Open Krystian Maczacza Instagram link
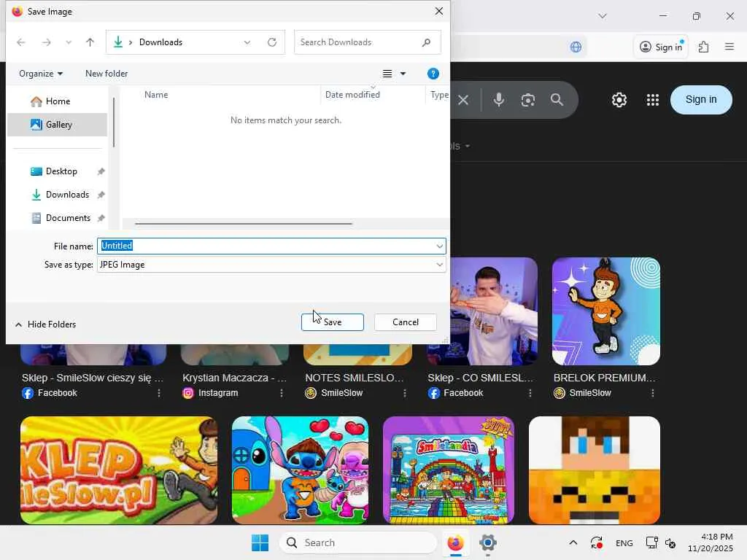The image size is (747, 560). [x=234, y=378]
